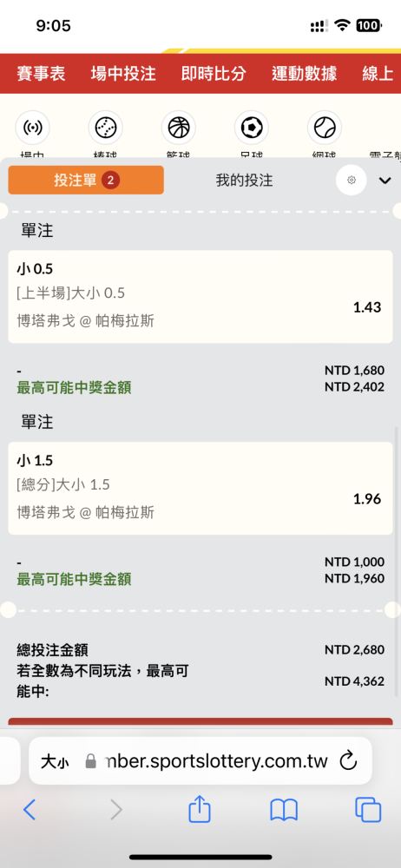Open Safari tabs overview icon
401x868 pixels.
pyautogui.click(x=368, y=810)
